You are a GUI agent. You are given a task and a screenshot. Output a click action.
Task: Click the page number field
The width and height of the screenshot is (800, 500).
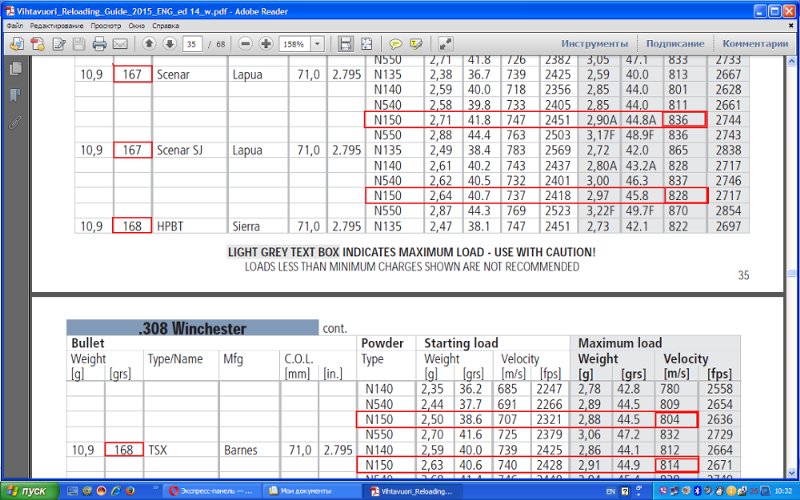pyautogui.click(x=190, y=44)
